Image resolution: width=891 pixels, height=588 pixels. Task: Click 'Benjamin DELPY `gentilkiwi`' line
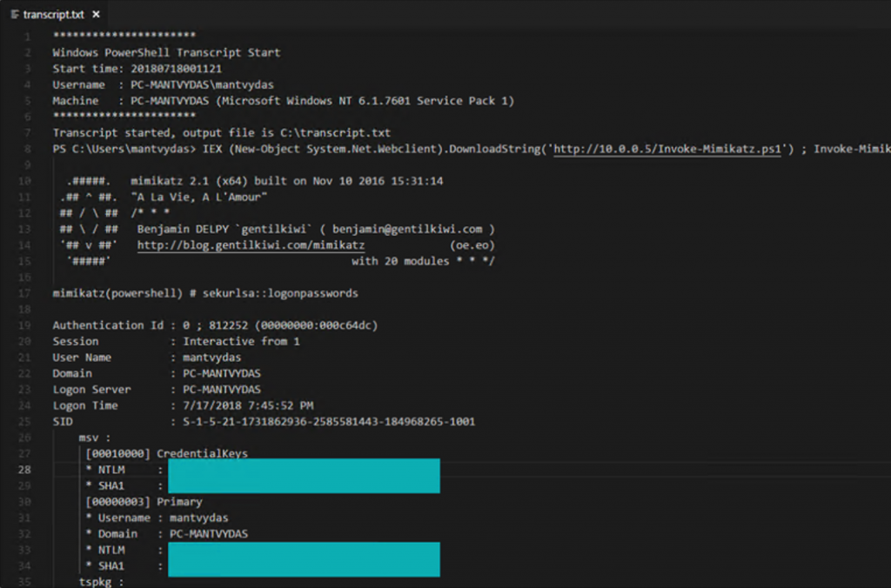click(x=316, y=229)
